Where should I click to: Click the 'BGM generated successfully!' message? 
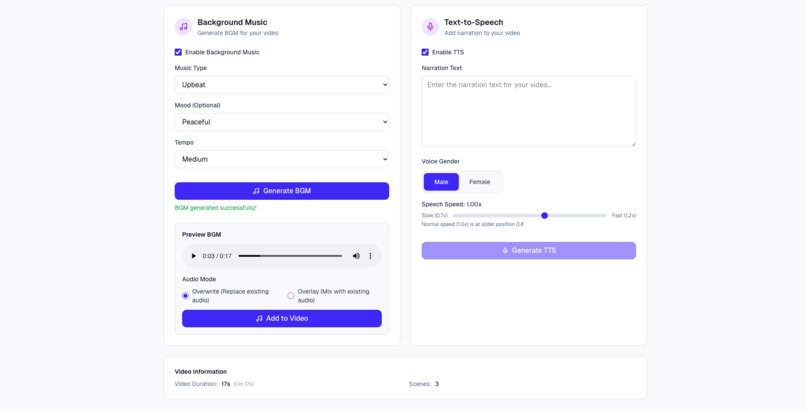point(215,208)
